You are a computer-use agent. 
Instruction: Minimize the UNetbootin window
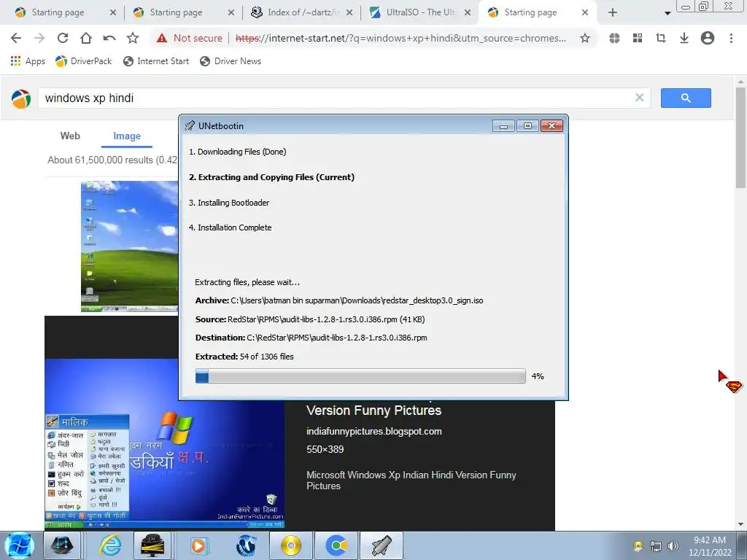(503, 125)
